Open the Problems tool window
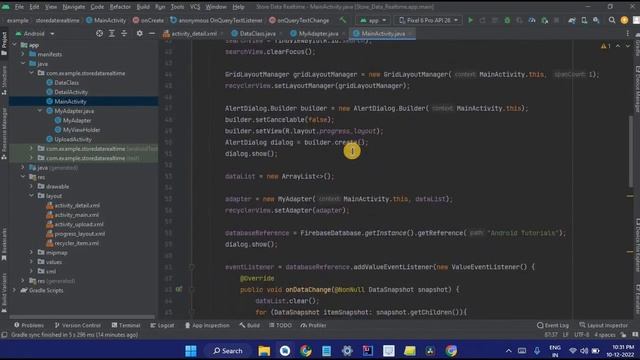 coord(29,325)
